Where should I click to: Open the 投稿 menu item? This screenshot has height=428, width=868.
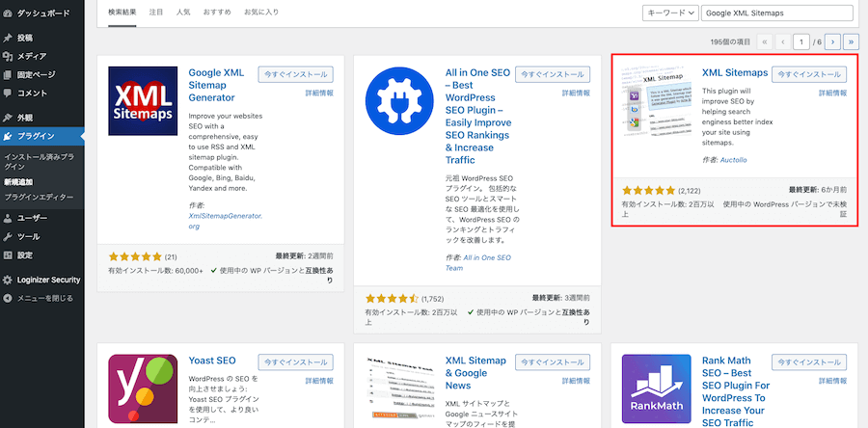coord(42,39)
